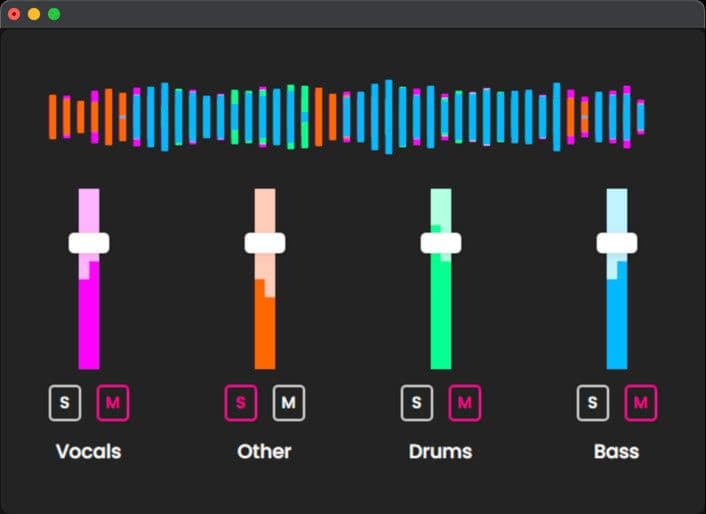
Task: Click the Drums track label
Action: click(x=440, y=451)
